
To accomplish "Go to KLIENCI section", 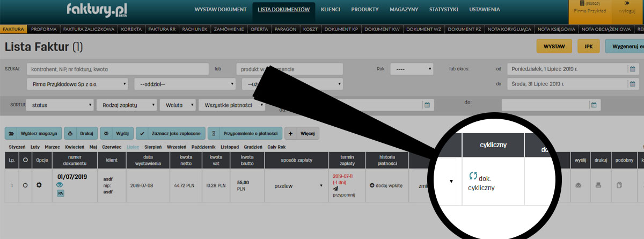I will tap(331, 10).
